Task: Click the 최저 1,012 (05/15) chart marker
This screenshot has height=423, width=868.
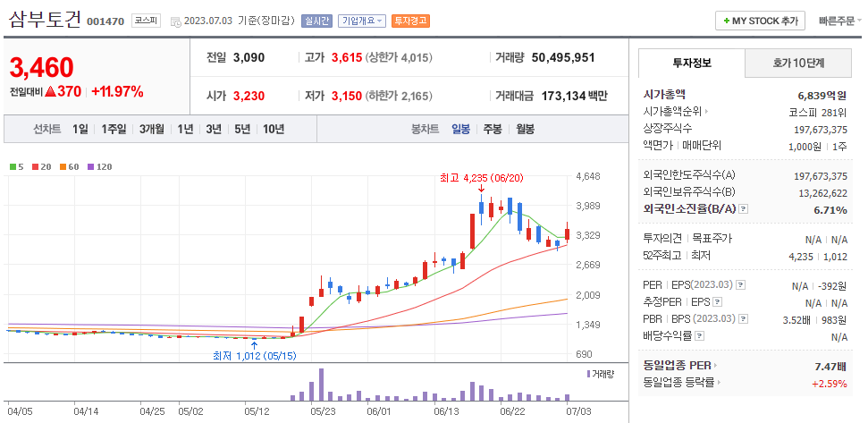Action: click(x=255, y=355)
